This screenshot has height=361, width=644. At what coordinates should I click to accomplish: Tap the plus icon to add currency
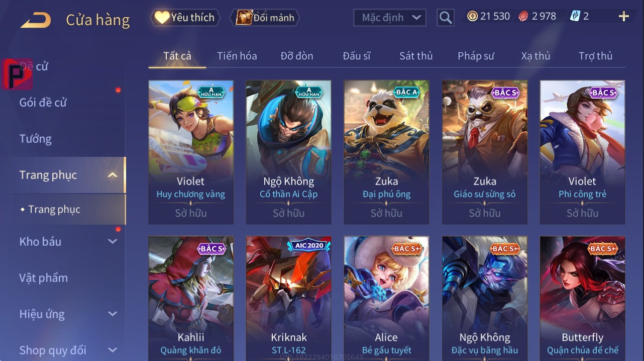point(624,17)
